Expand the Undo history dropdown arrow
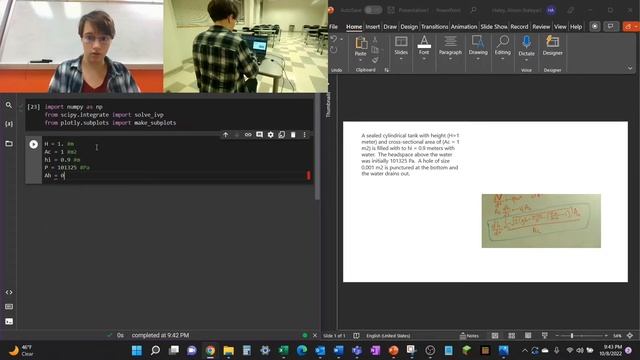The image size is (640, 360). 342,39
